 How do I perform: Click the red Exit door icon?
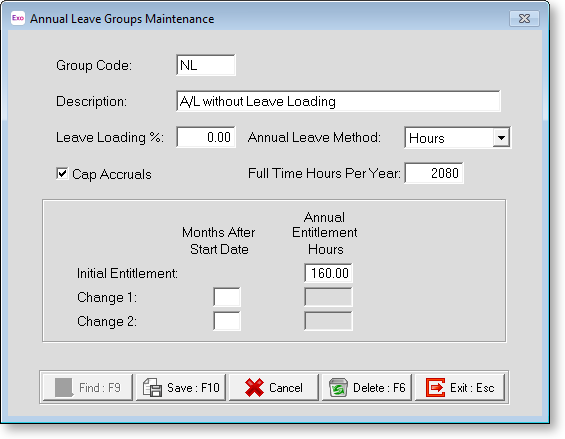tap(435, 387)
